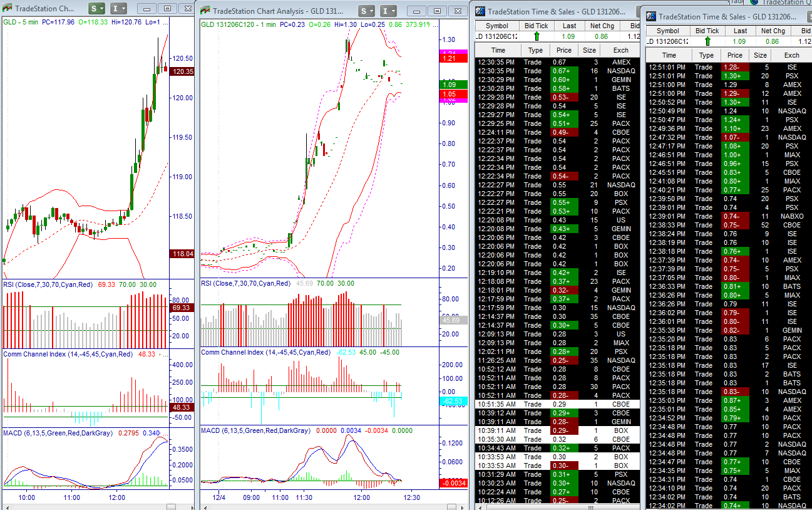Select the Comm Channel Index label in 5 min chart

point(68,354)
